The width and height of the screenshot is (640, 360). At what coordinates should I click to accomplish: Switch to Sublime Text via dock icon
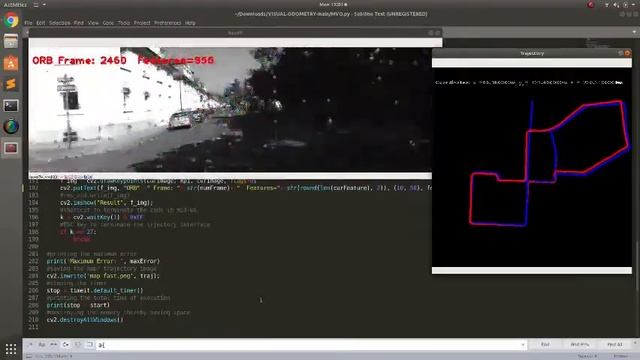pyautogui.click(x=11, y=84)
